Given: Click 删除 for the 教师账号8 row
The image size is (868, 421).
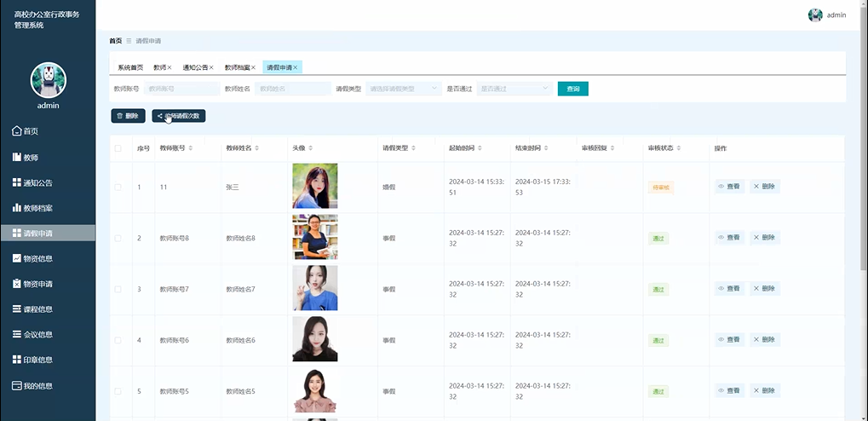Looking at the screenshot, I should [x=764, y=238].
